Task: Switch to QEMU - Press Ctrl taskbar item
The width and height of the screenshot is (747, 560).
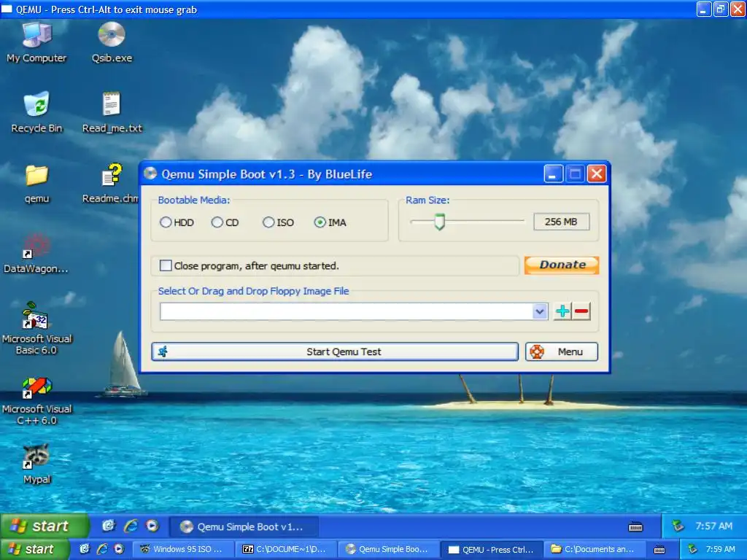Action: tap(492, 550)
